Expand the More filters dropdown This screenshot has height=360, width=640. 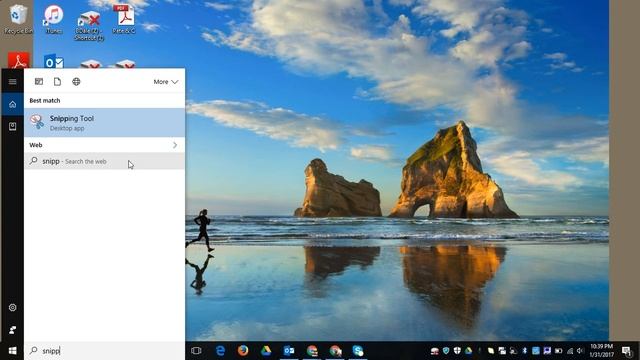click(166, 82)
